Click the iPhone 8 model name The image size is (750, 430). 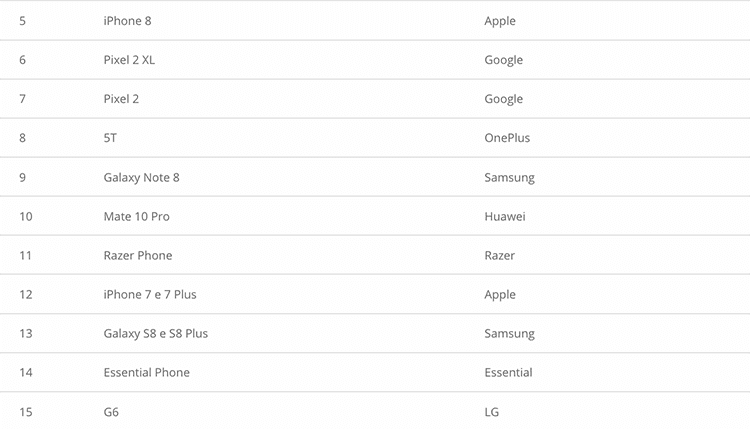point(127,21)
